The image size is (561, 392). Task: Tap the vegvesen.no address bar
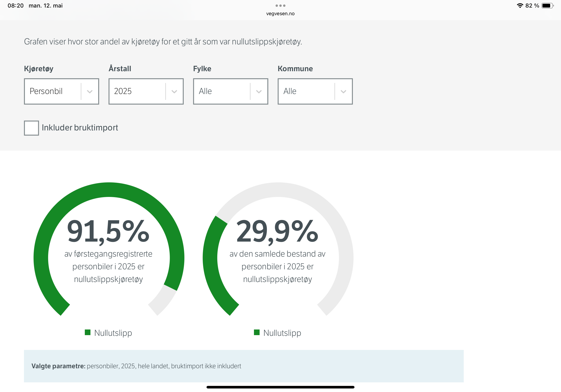click(280, 14)
